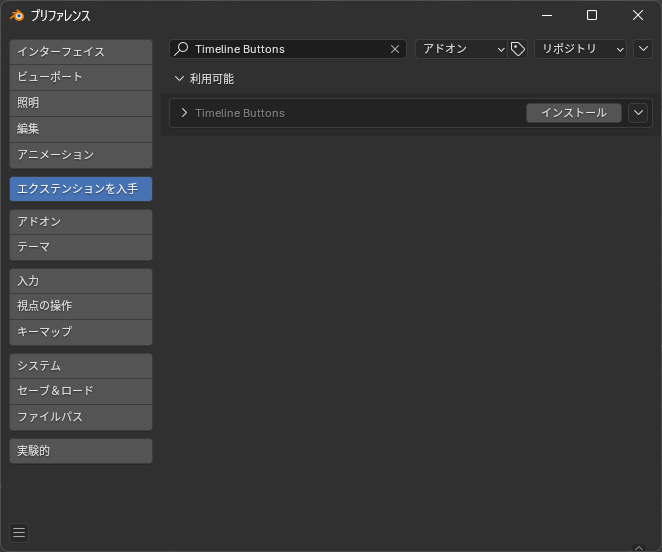The height and width of the screenshot is (552, 662).
Task: Expand the Timeline Buttons entry details
Action: click(184, 113)
